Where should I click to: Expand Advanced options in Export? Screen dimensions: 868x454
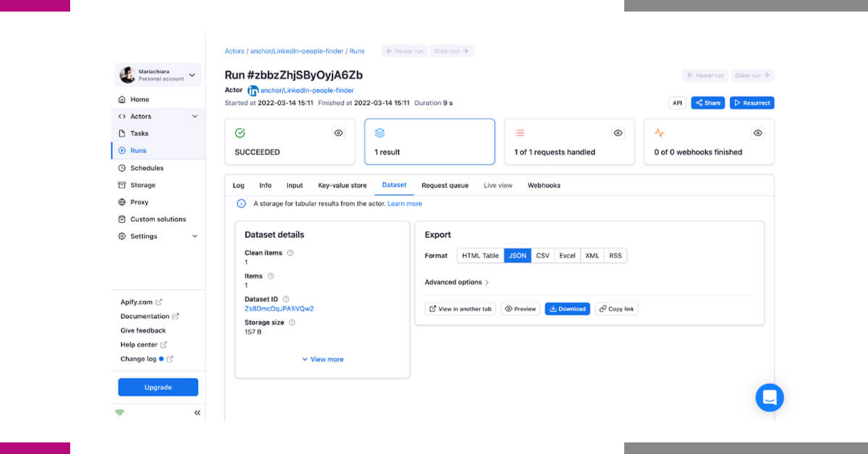tap(457, 283)
